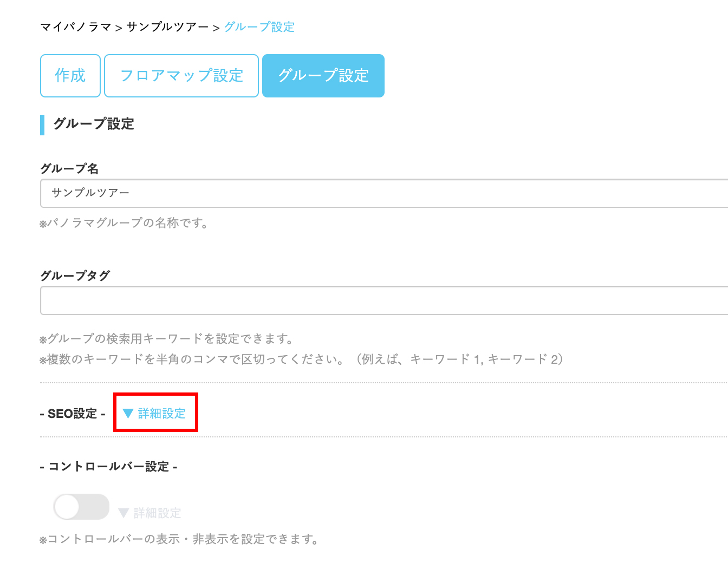Click the greyed triangle under コントロールバー設定
The height and width of the screenshot is (563, 728).
123,513
